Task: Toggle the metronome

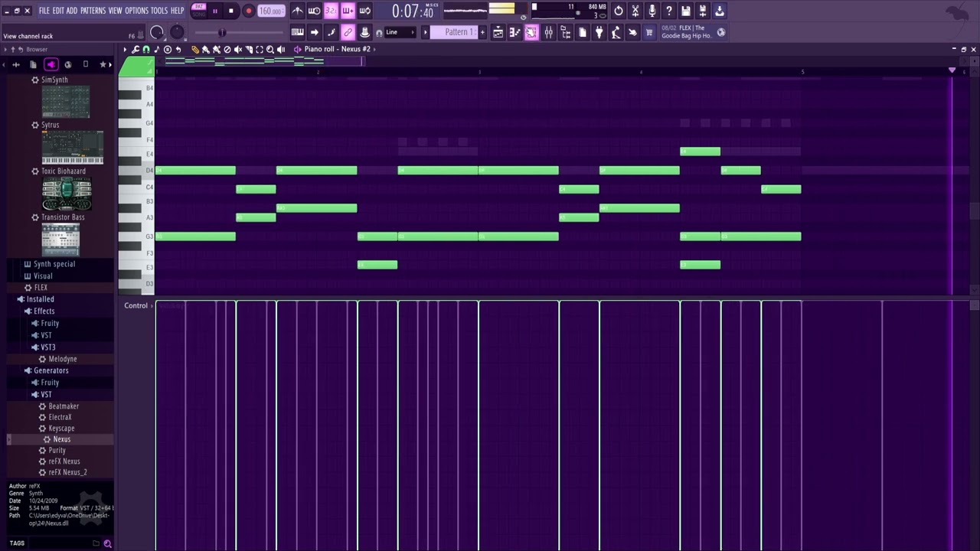Action: [x=297, y=11]
